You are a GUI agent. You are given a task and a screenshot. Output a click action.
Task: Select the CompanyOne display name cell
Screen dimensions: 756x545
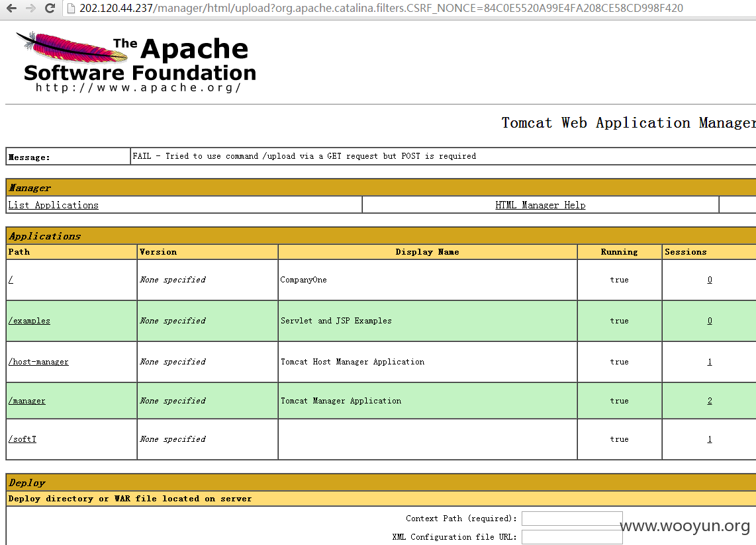[x=428, y=280]
